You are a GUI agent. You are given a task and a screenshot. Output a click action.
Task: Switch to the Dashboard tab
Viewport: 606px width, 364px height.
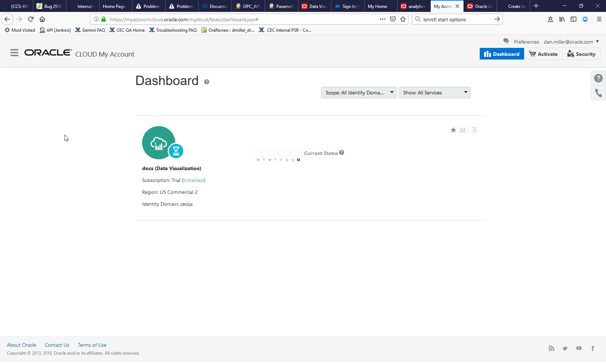(502, 54)
